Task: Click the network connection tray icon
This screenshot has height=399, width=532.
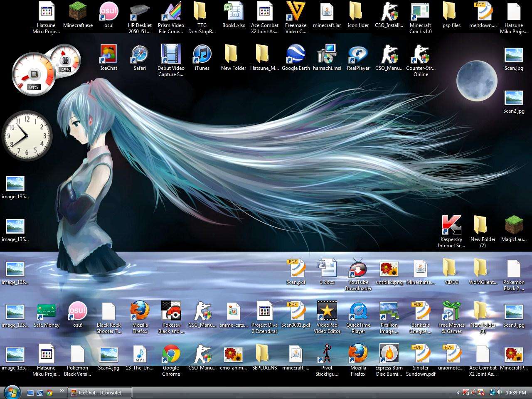Action: (492, 392)
